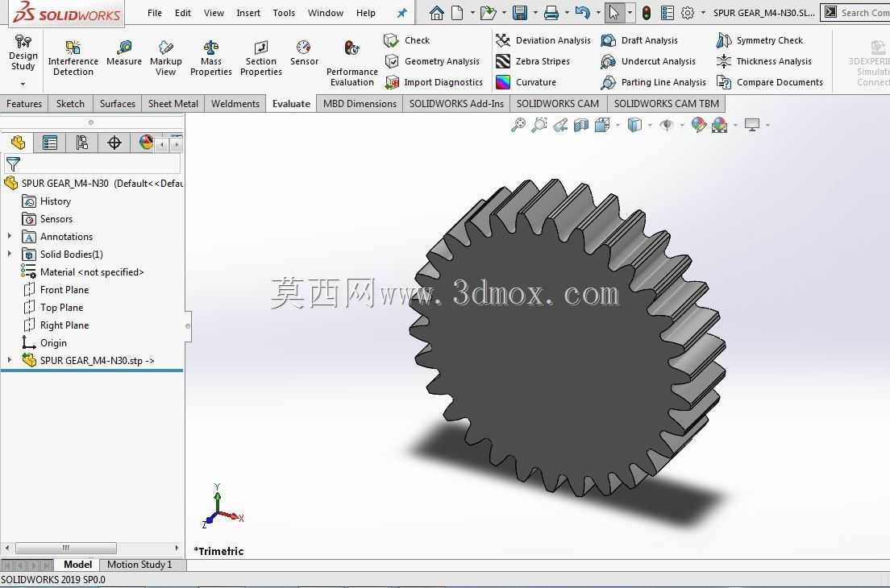Expand the Annotations tree node

pos(9,236)
